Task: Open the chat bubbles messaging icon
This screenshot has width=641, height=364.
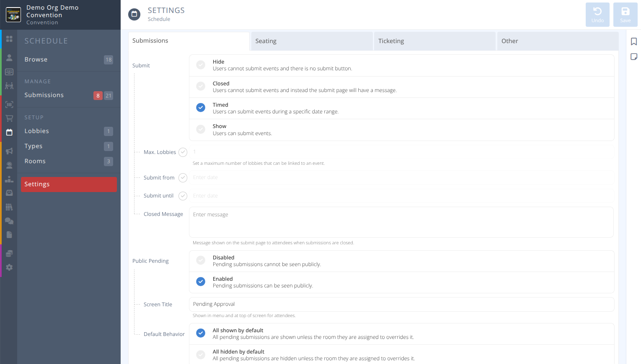Action: (x=9, y=221)
